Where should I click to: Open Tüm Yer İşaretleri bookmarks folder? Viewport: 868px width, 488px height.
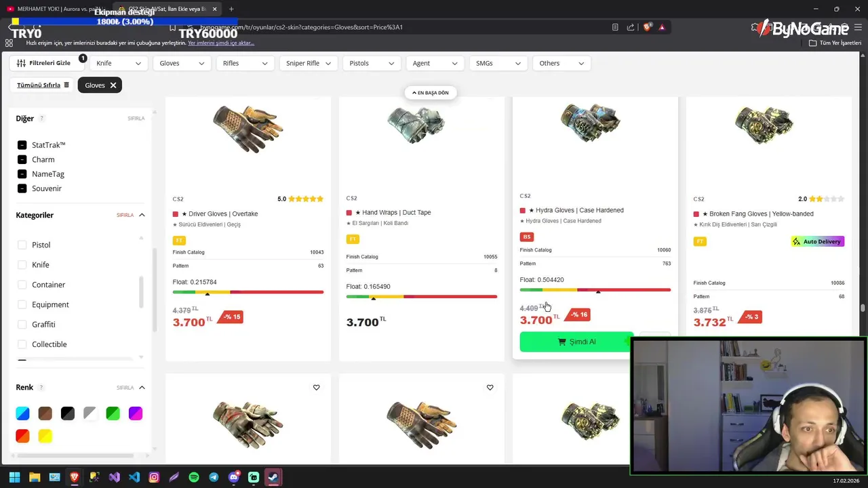pos(835,43)
